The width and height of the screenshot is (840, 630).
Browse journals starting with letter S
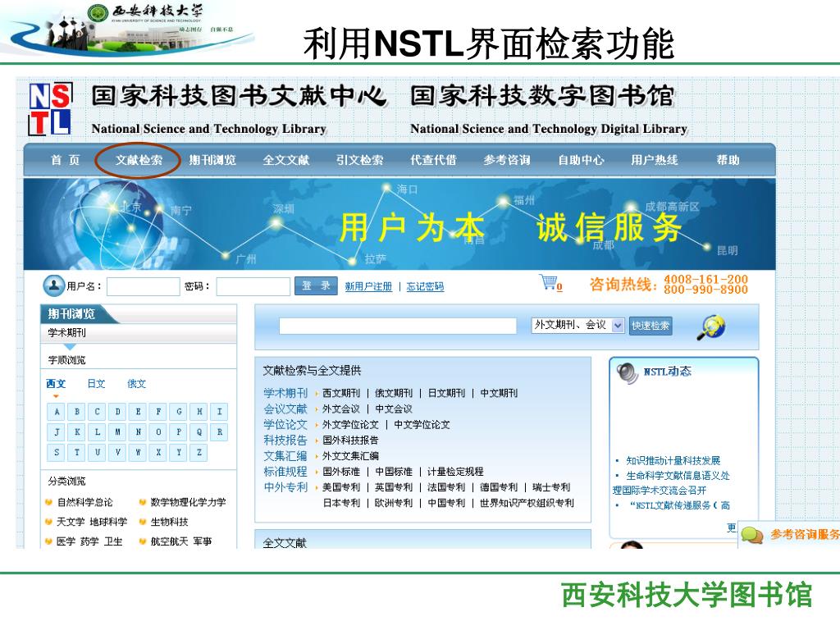coord(57,453)
